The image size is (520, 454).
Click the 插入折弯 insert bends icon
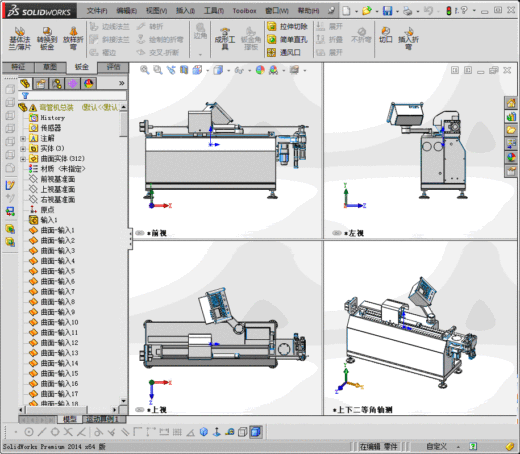[x=408, y=39]
